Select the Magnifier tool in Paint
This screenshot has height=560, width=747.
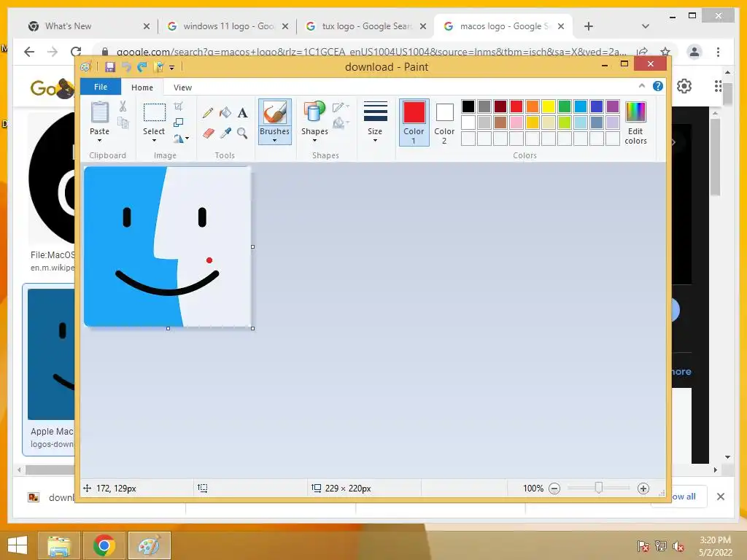(x=242, y=133)
